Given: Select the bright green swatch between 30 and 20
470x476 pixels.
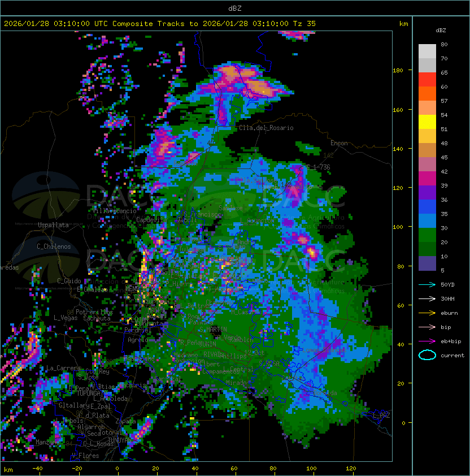Looking at the screenshot, I should click(x=427, y=235).
